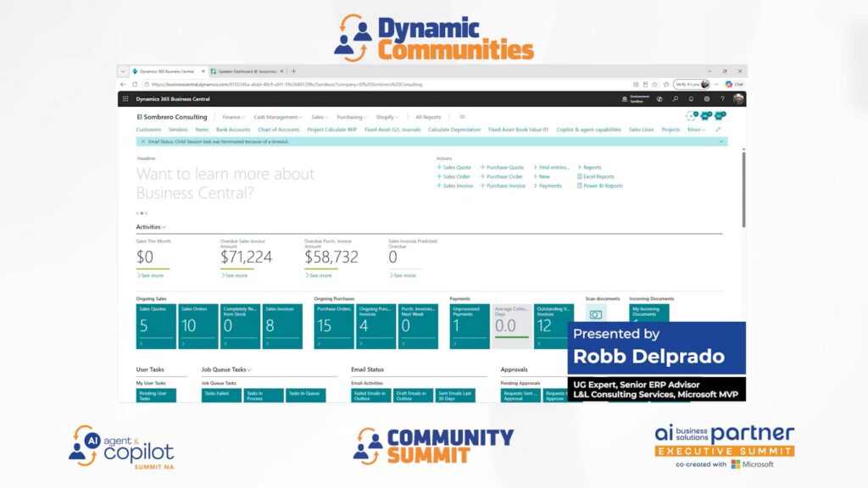Expand the Cash Management menu
The height and width of the screenshot is (488, 868).
click(x=278, y=117)
